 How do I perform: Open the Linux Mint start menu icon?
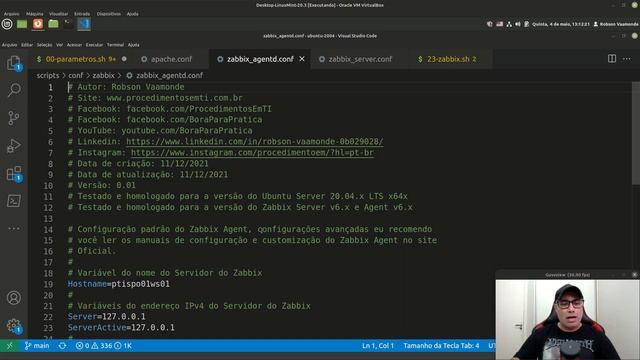(x=7, y=24)
